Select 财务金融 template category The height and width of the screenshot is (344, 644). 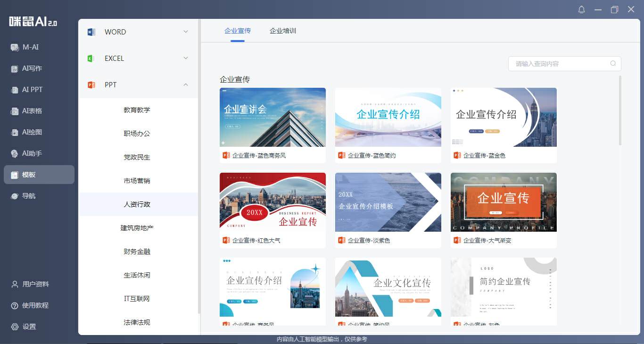click(137, 252)
